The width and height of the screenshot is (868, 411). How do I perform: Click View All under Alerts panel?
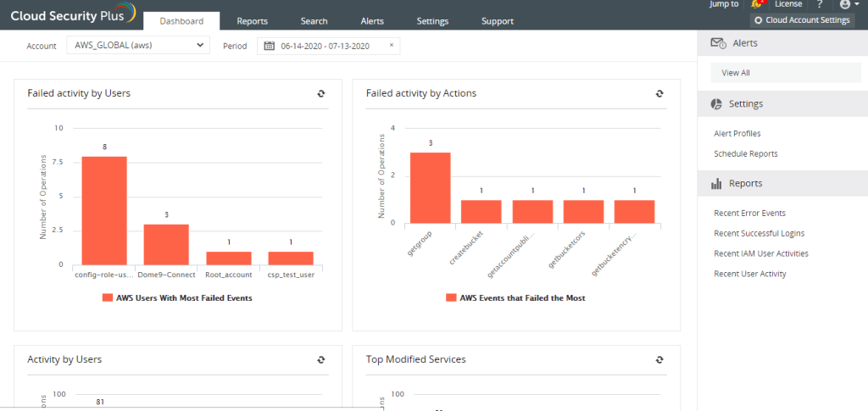[x=736, y=73]
